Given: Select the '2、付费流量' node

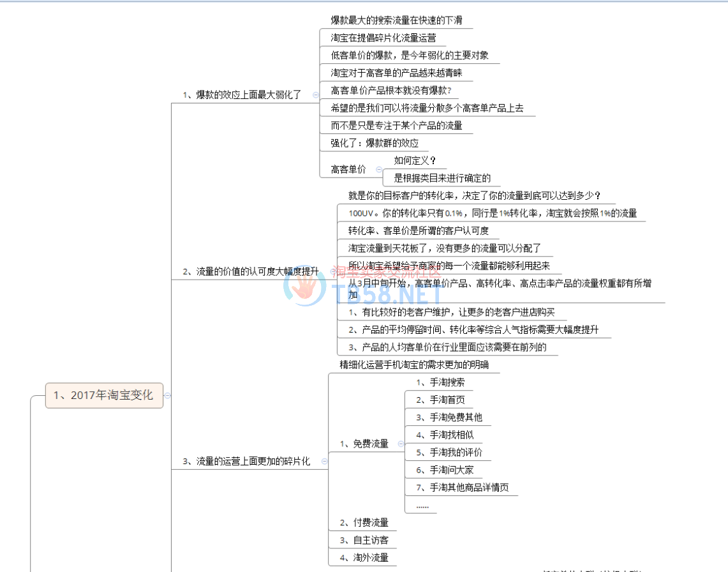Looking at the screenshot, I should pos(364,523).
